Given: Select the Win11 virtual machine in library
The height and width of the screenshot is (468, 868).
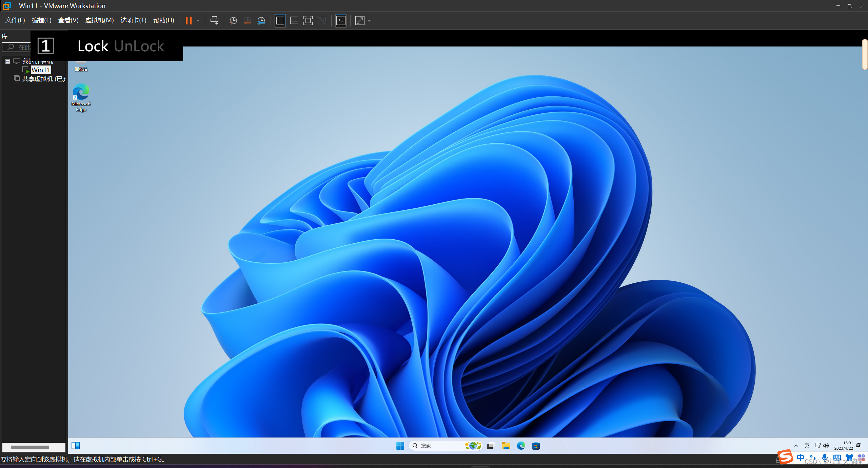Looking at the screenshot, I should pyautogui.click(x=41, y=70).
